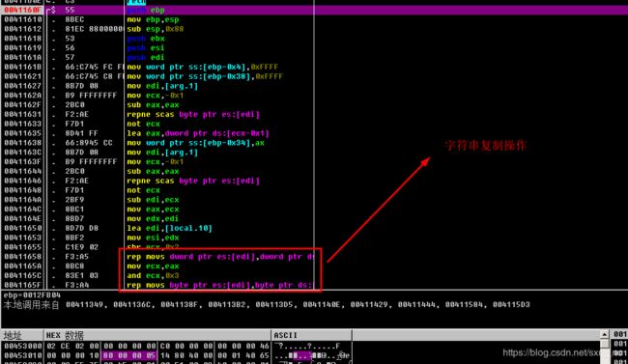Select the highlighted row at address 0041160F
The width and height of the screenshot is (628, 364).
[x=314, y=10]
